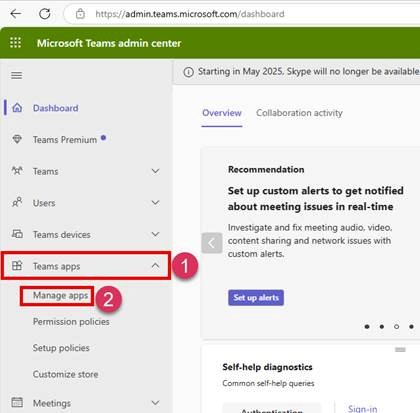Switch to Collaboration activity tab
This screenshot has height=413, width=420.
pyautogui.click(x=299, y=113)
